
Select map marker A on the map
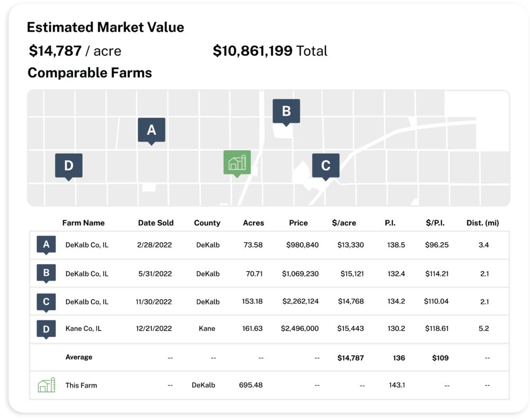click(x=152, y=129)
